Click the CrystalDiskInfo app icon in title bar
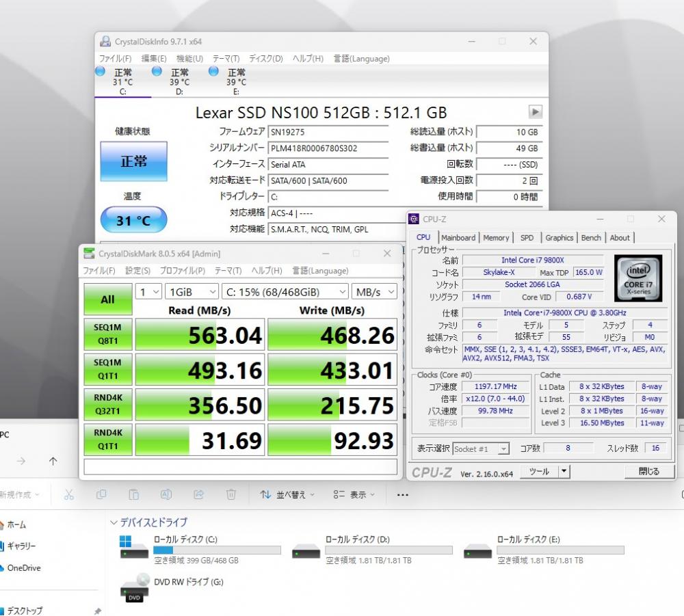 [x=105, y=42]
